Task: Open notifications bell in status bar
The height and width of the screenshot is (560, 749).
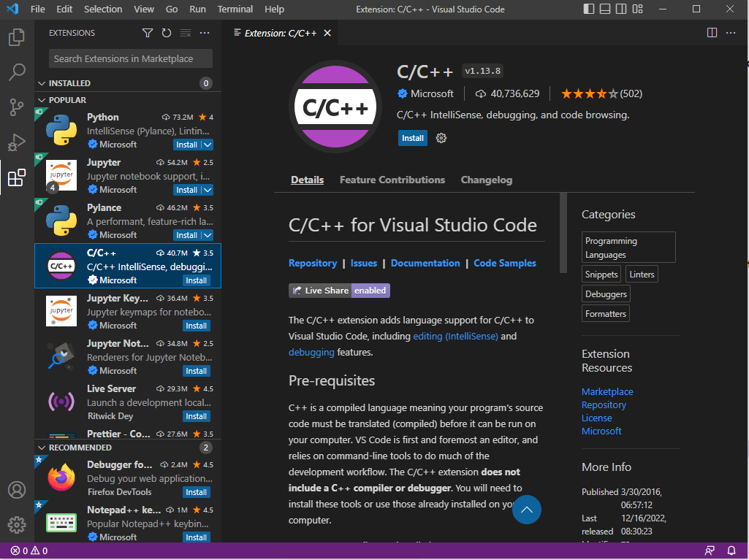Action: [731, 551]
